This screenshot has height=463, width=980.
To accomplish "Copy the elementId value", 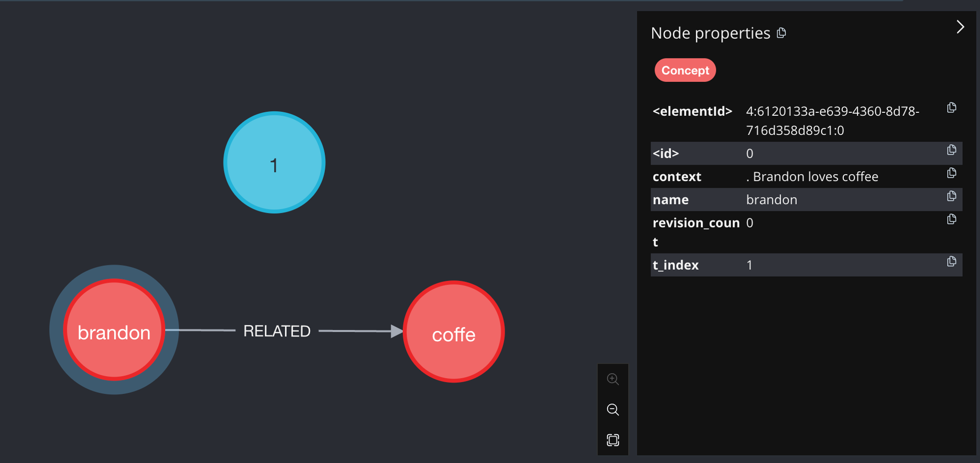I will pyautogui.click(x=951, y=108).
